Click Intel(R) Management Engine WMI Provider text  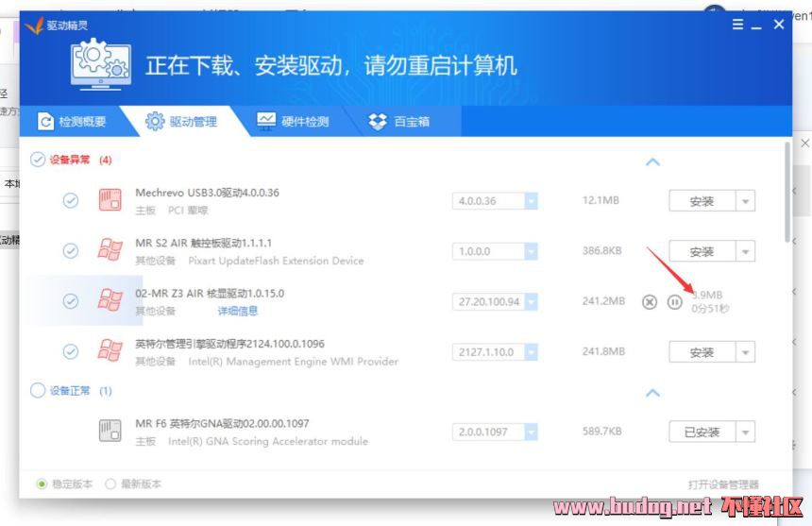pos(293,362)
